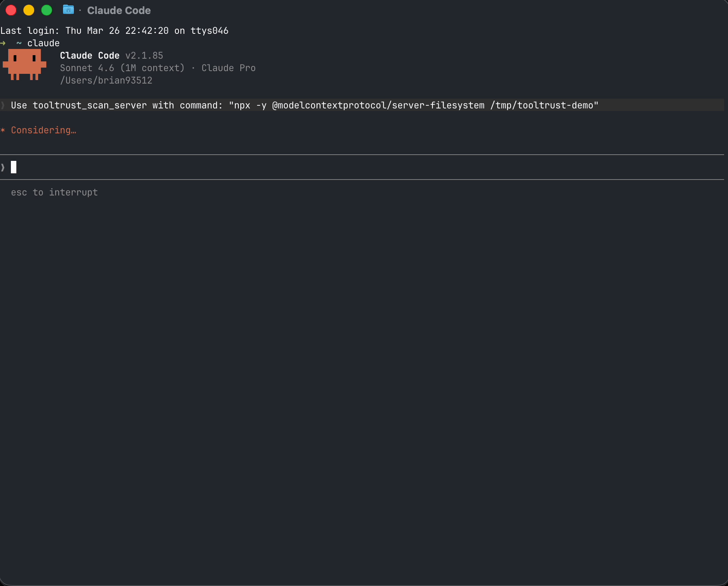This screenshot has height=586, width=728.
Task: Select the green prompt arrow symbol
Action: (x=3, y=43)
